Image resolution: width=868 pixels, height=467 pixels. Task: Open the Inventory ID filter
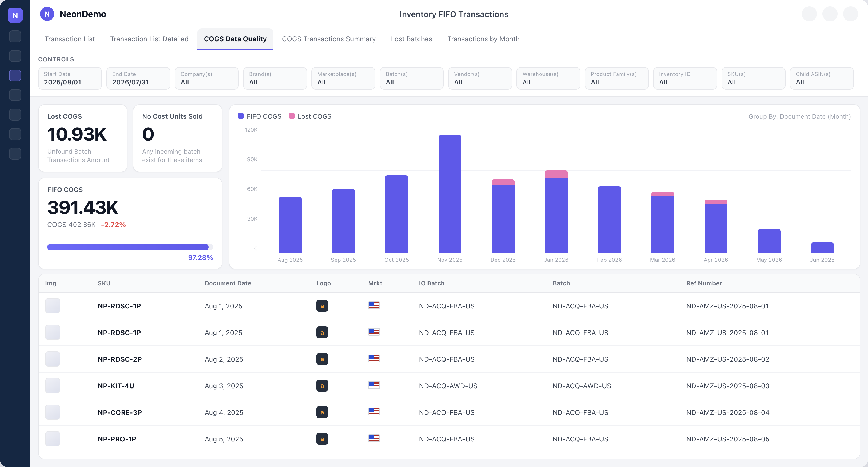(x=685, y=78)
